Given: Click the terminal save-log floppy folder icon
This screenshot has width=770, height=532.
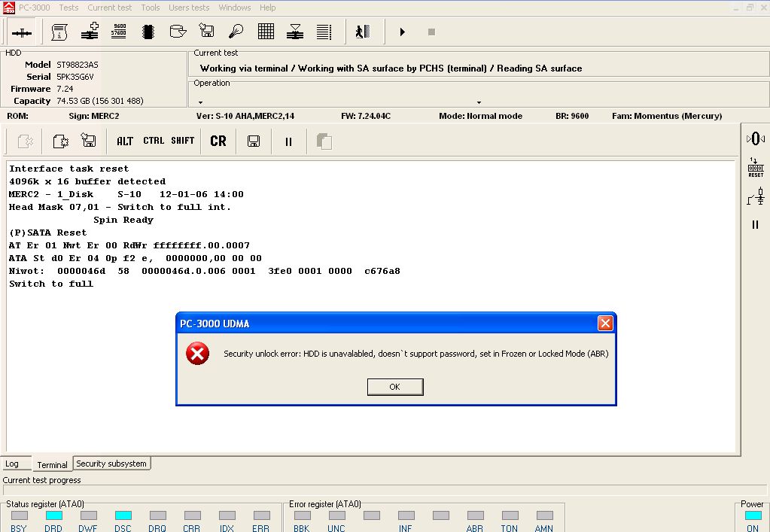Looking at the screenshot, I should pos(89,141).
